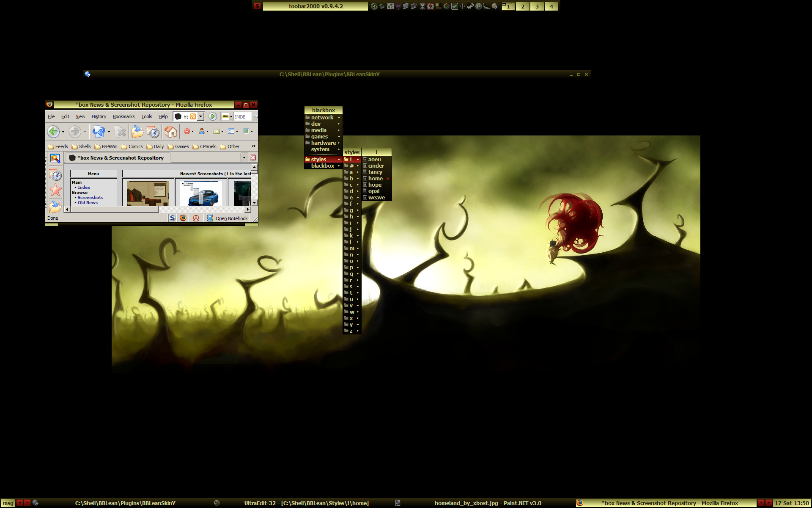
Task: Click the Stop loading icon in Firefox
Action: 121,132
